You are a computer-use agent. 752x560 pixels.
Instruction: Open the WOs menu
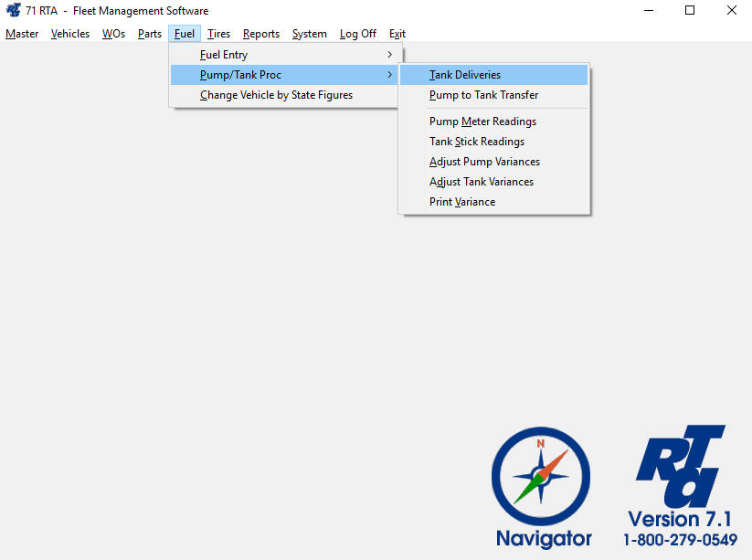coord(113,34)
